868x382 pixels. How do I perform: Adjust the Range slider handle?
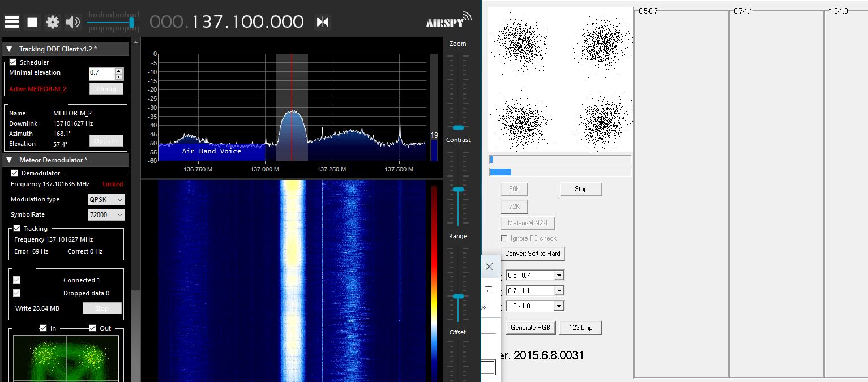click(458, 296)
